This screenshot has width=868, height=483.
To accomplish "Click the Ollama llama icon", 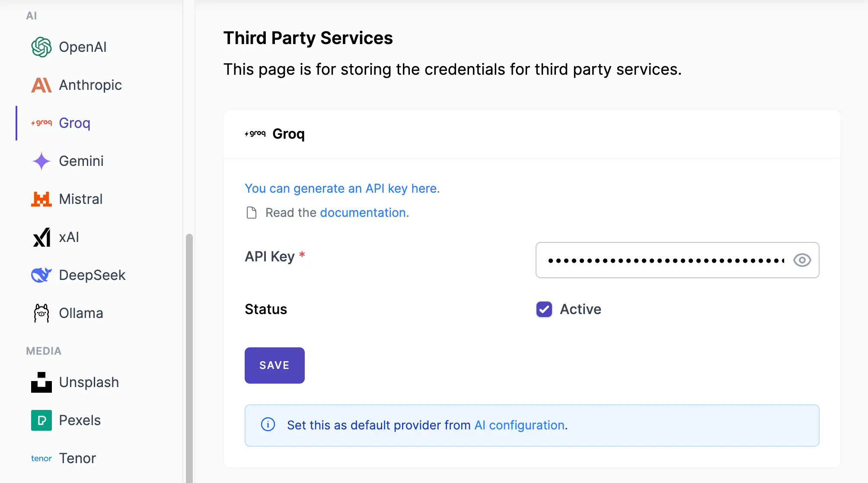I will tap(41, 313).
